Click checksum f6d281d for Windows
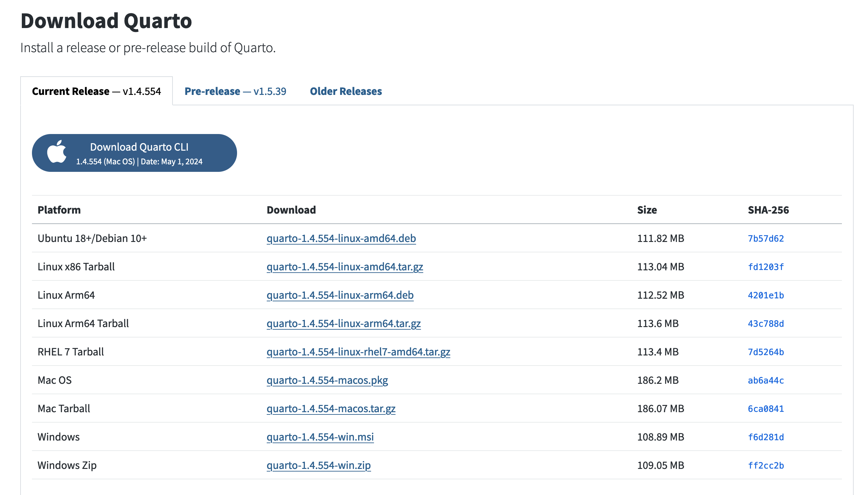 click(x=765, y=437)
